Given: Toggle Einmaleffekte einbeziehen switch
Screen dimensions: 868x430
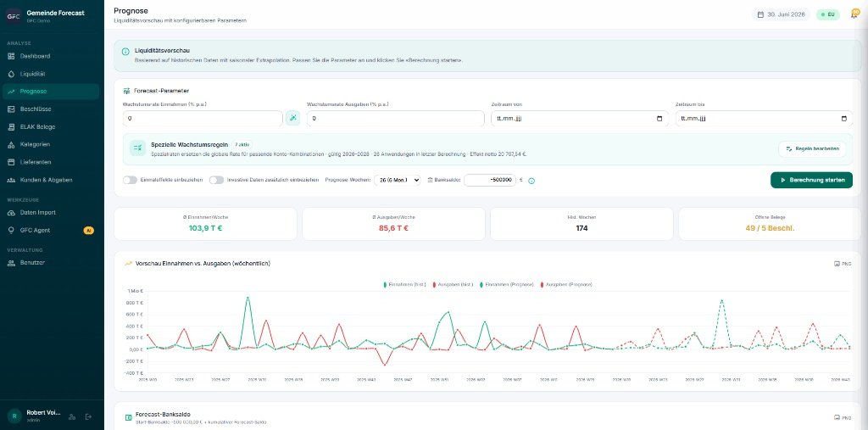Looking at the screenshot, I should [130, 180].
